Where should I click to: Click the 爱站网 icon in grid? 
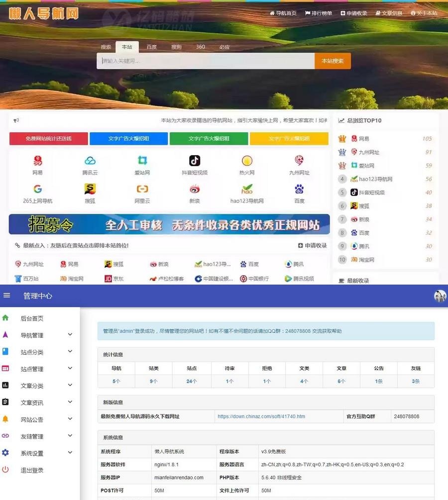(142, 160)
